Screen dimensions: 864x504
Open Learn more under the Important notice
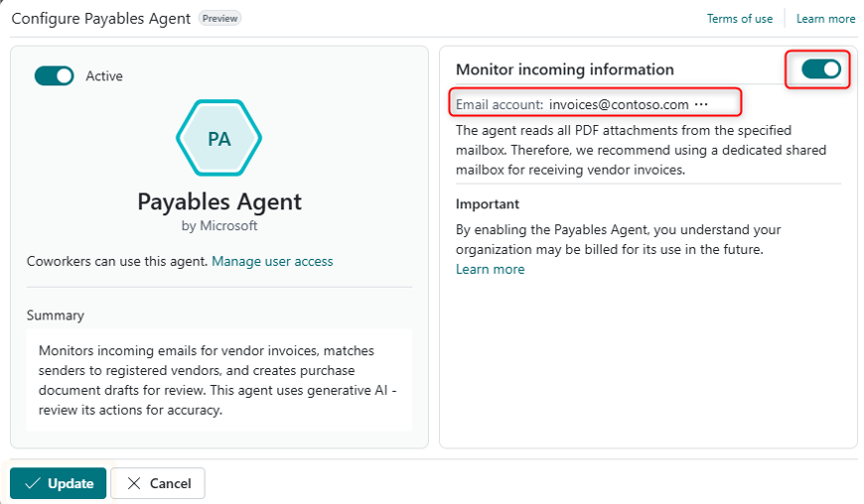[490, 269]
